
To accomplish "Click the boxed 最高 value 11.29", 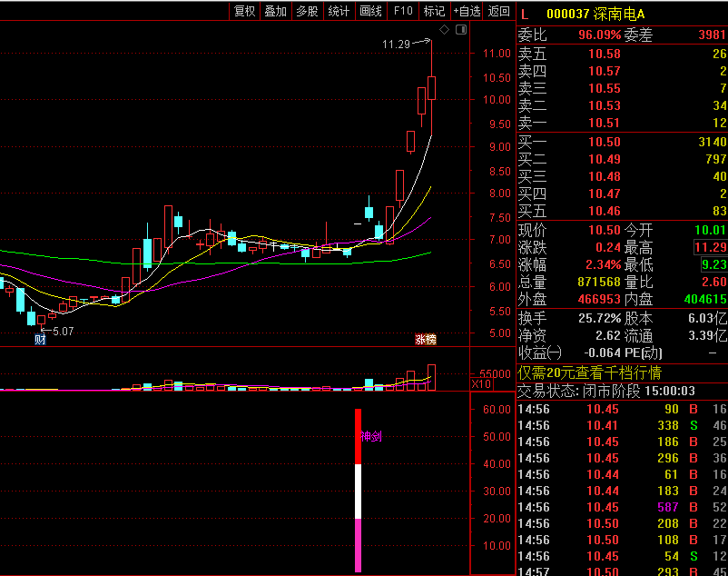I will click(x=711, y=247).
